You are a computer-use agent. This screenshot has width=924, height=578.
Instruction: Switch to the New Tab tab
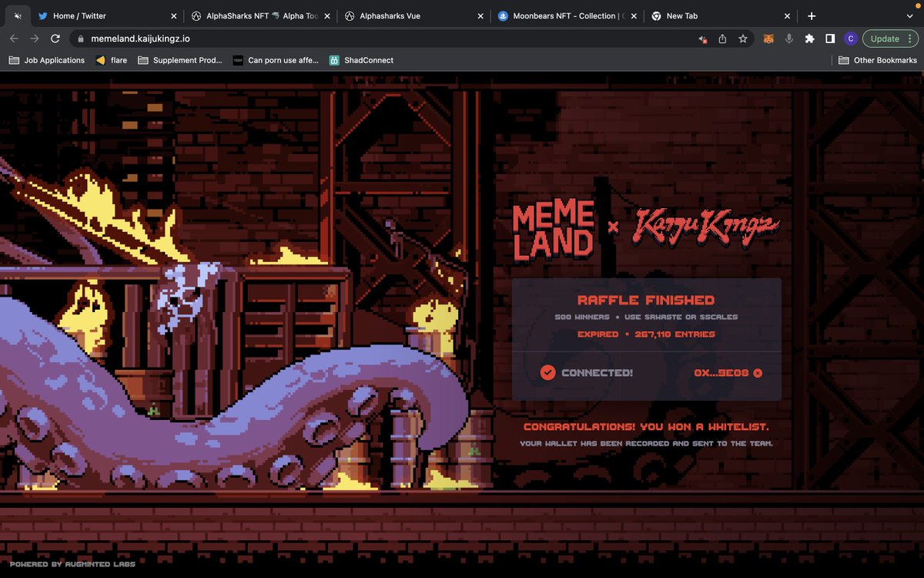coord(721,15)
